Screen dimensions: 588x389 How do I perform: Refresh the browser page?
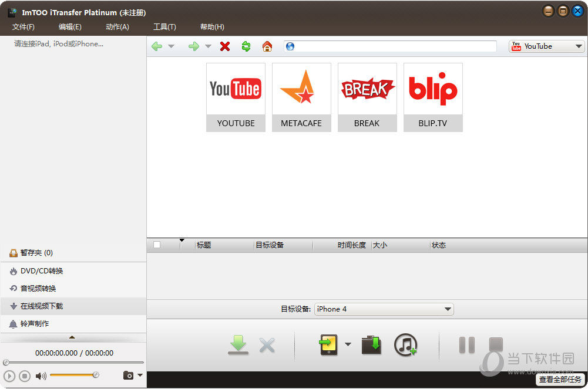click(x=246, y=46)
